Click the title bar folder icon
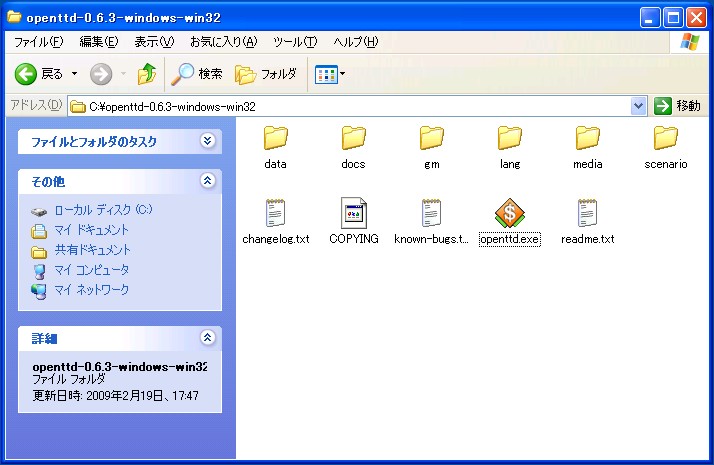The image size is (714, 465). (14, 17)
